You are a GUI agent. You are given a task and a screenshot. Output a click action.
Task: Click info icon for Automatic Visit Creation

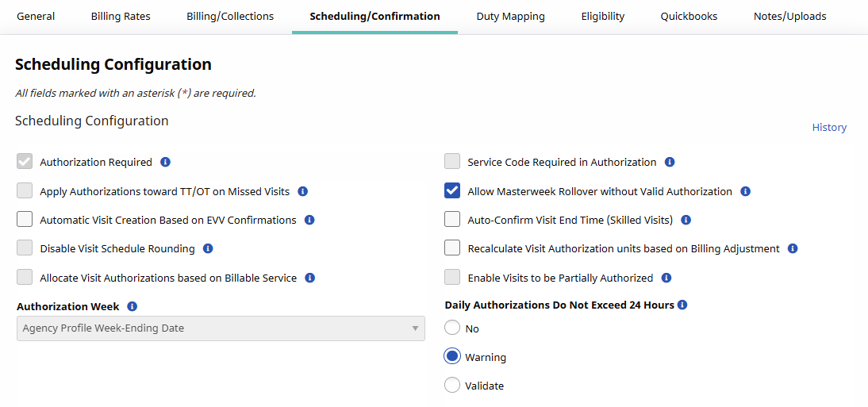coord(309,220)
